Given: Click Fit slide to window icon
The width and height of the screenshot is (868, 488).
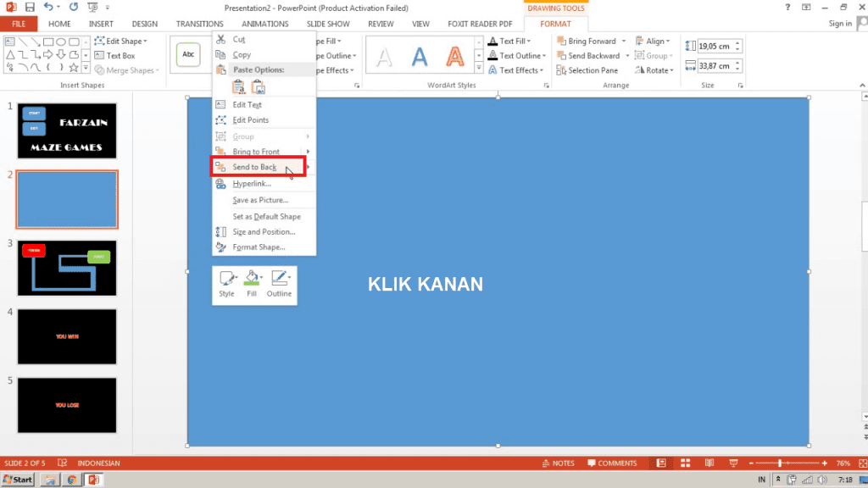Looking at the screenshot, I should coord(862,463).
